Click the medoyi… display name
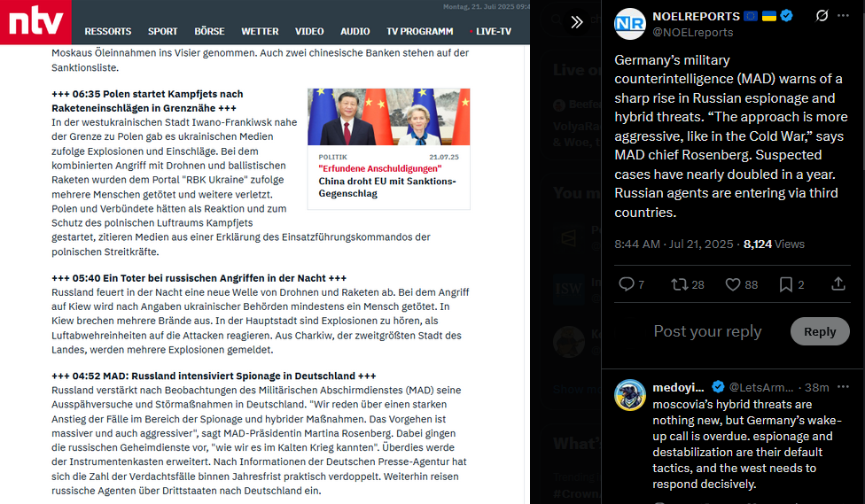The height and width of the screenshot is (504, 865). pos(678,388)
